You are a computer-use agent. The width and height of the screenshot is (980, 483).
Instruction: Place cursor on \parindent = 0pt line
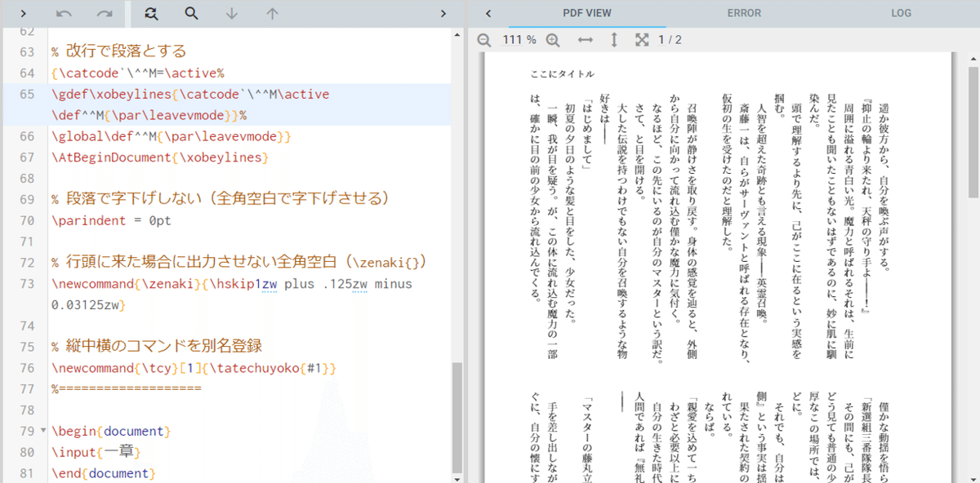point(111,220)
